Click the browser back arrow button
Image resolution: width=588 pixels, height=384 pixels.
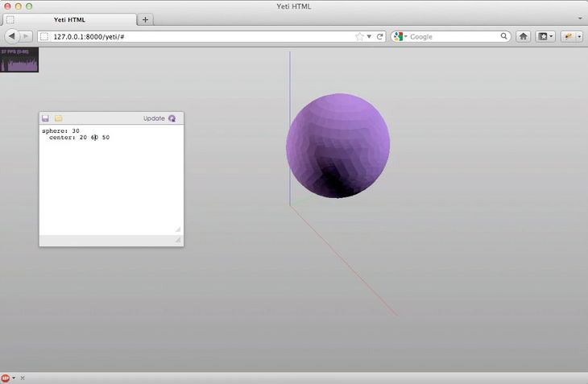pyautogui.click(x=13, y=36)
